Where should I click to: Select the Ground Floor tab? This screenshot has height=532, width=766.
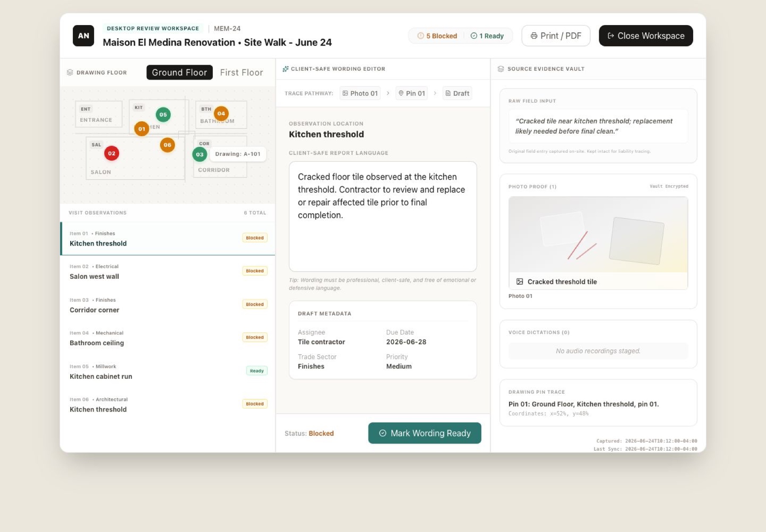180,72
